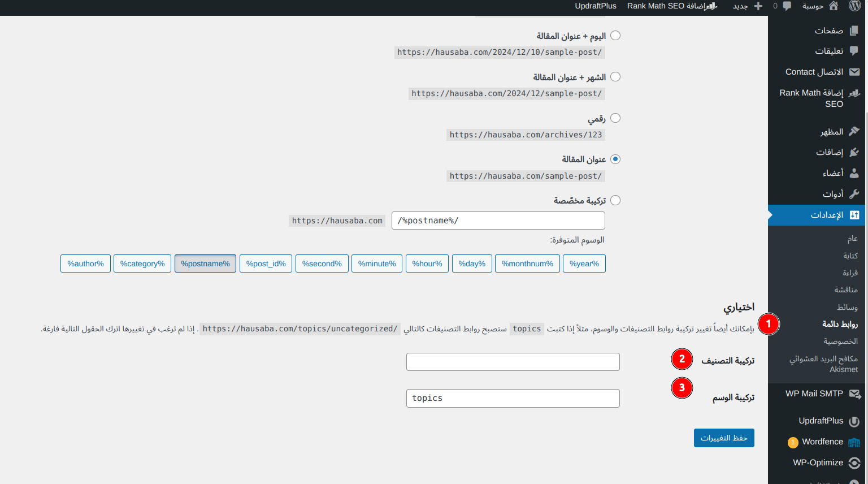This screenshot has height=484, width=868.
Task: Click example URL https://hausaba.com/topics/uncategorized/
Action: [x=300, y=329]
